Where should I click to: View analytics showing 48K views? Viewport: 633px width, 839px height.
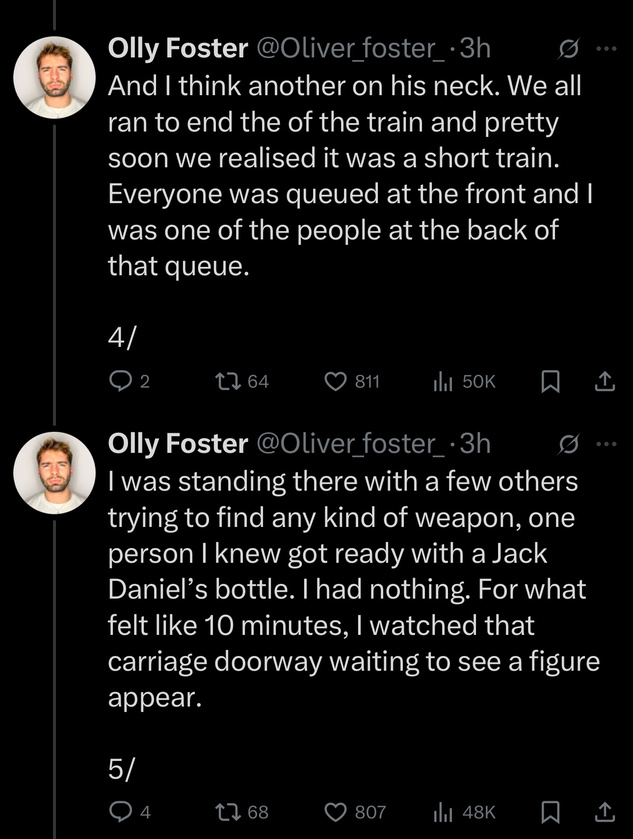click(x=443, y=812)
